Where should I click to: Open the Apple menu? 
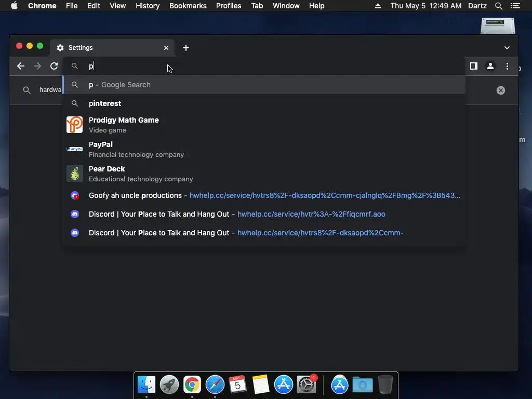pyautogui.click(x=14, y=6)
